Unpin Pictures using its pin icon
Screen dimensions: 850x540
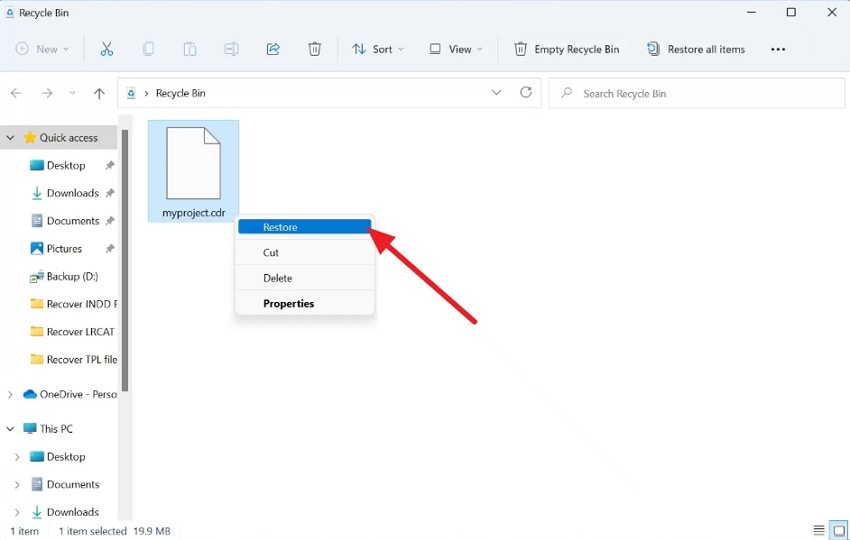point(110,248)
